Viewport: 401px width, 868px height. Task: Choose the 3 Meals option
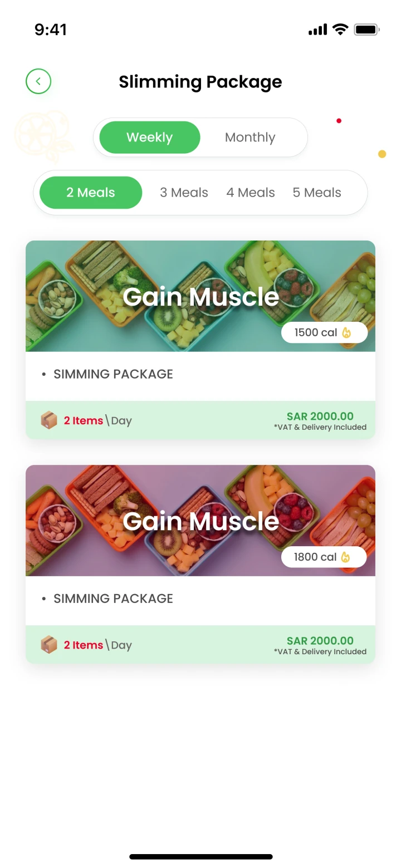[x=184, y=193]
